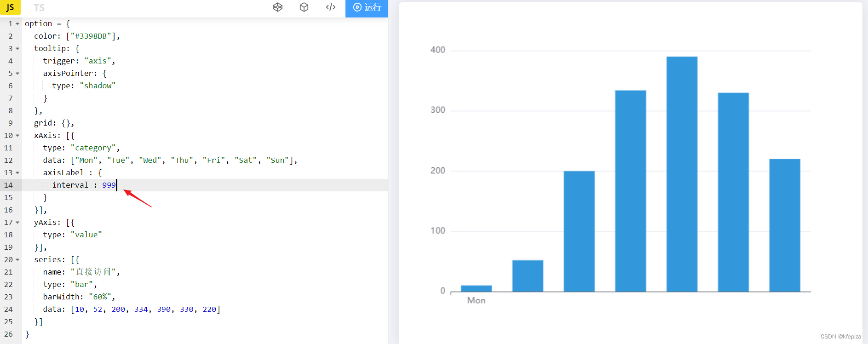Click the tallest bar valued 390
The image size is (868, 344).
pyautogui.click(x=682, y=174)
